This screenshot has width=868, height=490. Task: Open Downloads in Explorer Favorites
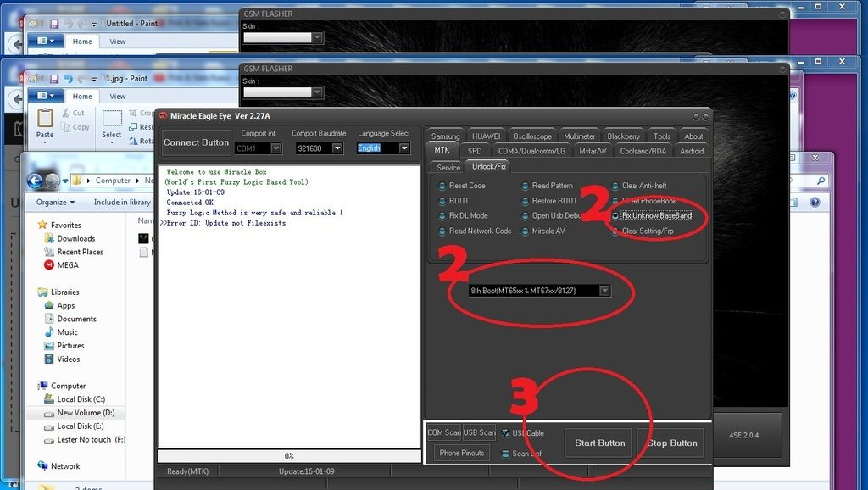coord(75,238)
